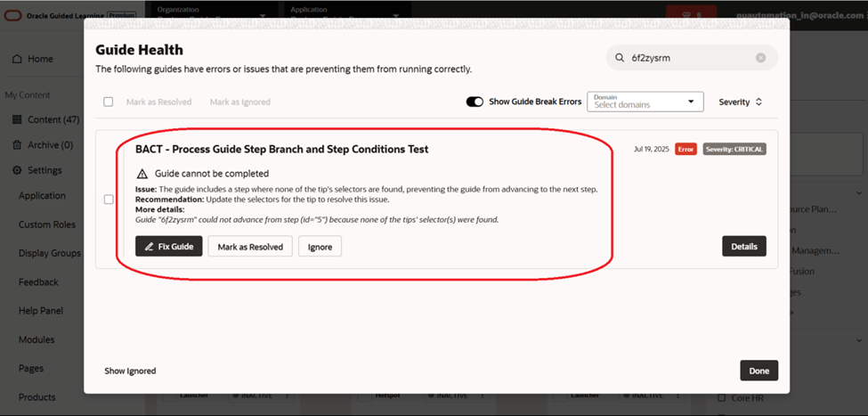Viewport: 868px width, 416px height.
Task: Click the BACT guide title
Action: pyautogui.click(x=282, y=149)
